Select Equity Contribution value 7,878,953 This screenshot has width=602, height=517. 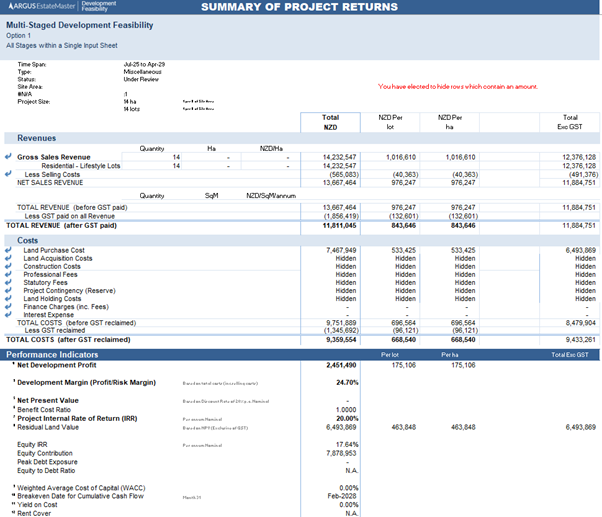pos(341,453)
